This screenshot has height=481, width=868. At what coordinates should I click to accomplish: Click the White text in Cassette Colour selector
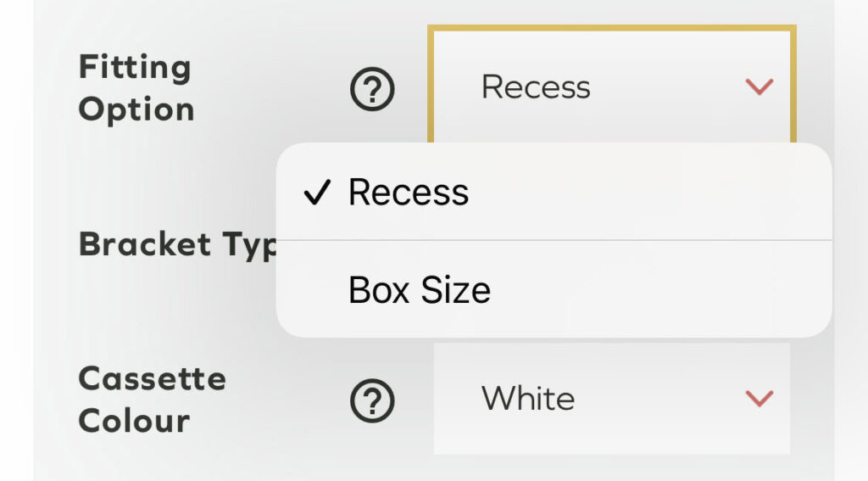point(528,398)
